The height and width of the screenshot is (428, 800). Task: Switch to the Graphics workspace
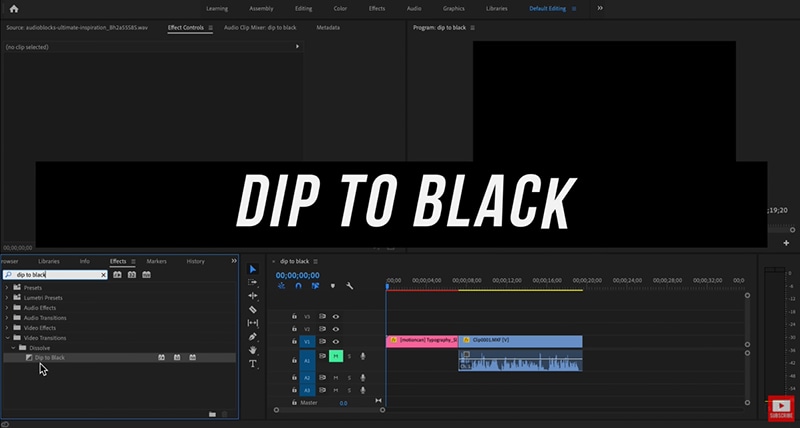tap(454, 9)
